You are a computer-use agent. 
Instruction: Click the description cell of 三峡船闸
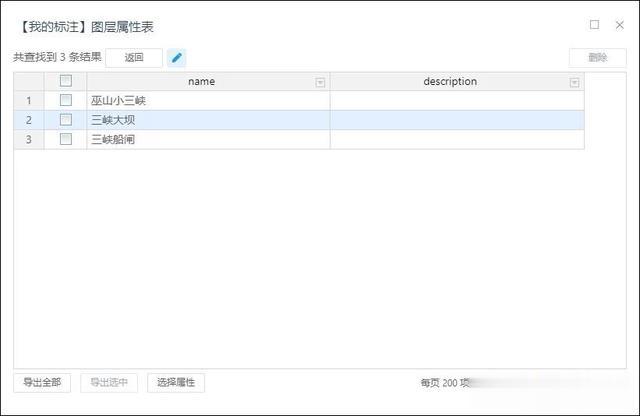[457, 140]
